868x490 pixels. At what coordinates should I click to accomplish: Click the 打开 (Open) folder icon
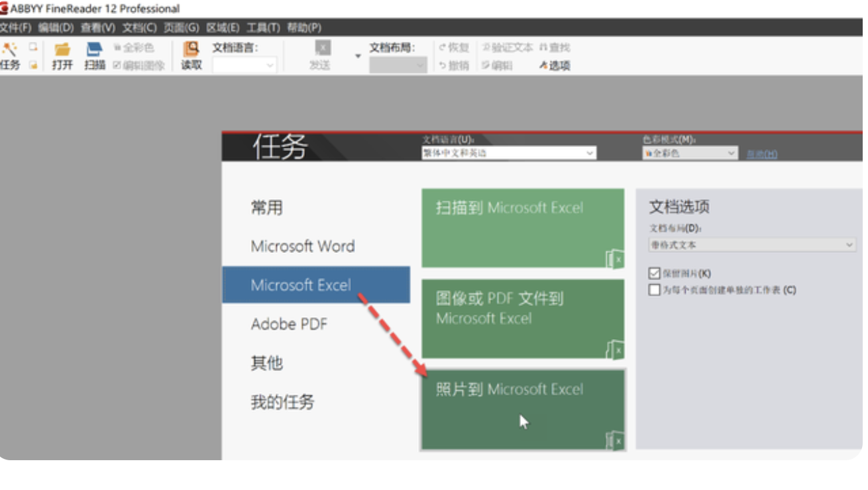click(62, 49)
